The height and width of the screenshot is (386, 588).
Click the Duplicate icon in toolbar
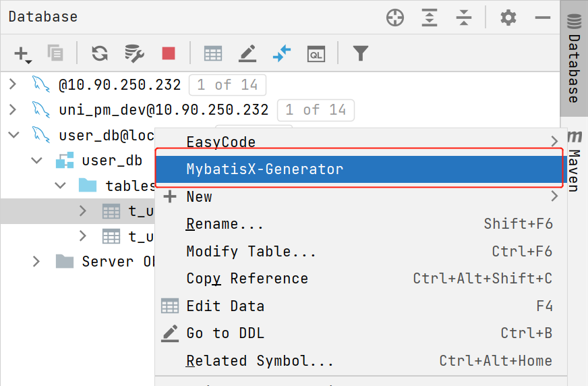[x=55, y=53]
